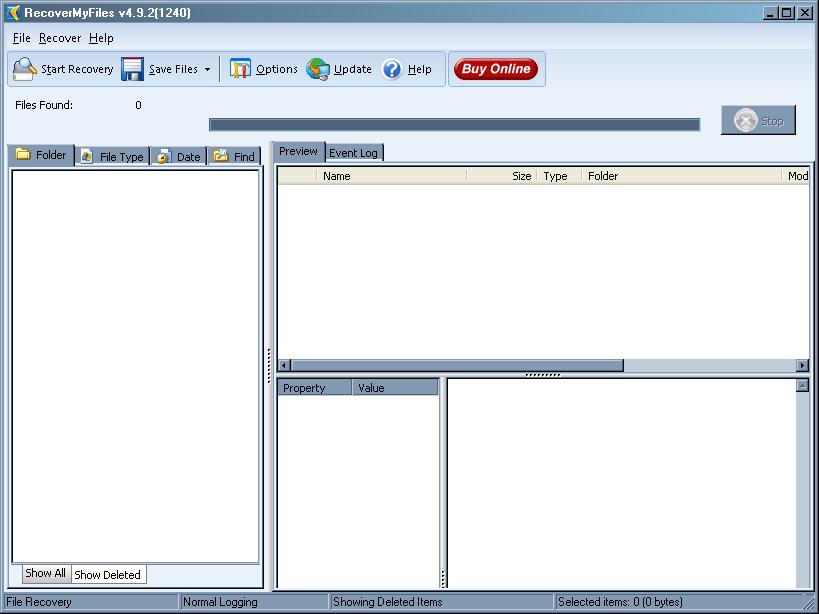819x614 pixels.
Task: Open the File menu
Action: [22, 38]
